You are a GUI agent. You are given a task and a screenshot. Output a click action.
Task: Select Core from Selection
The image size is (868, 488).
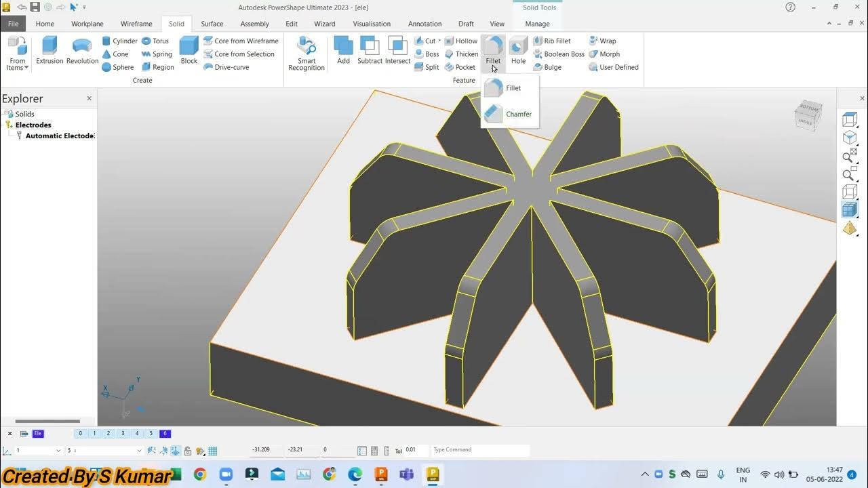tap(239, 54)
